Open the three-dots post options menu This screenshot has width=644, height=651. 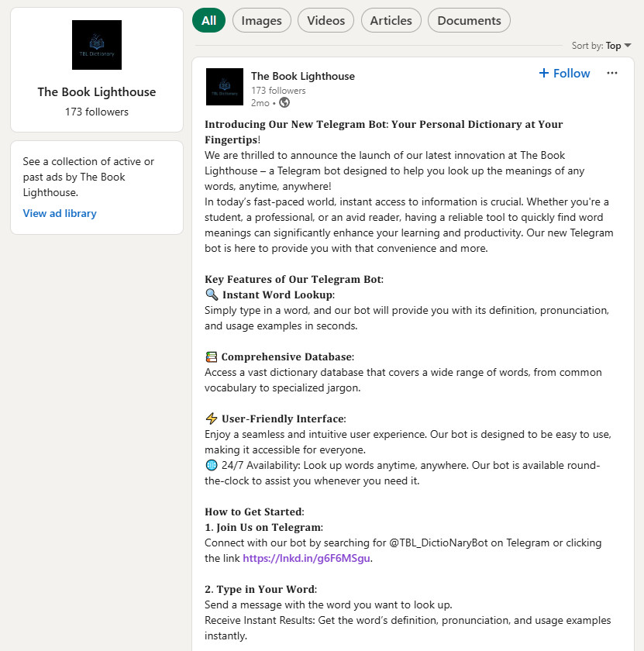coord(612,74)
